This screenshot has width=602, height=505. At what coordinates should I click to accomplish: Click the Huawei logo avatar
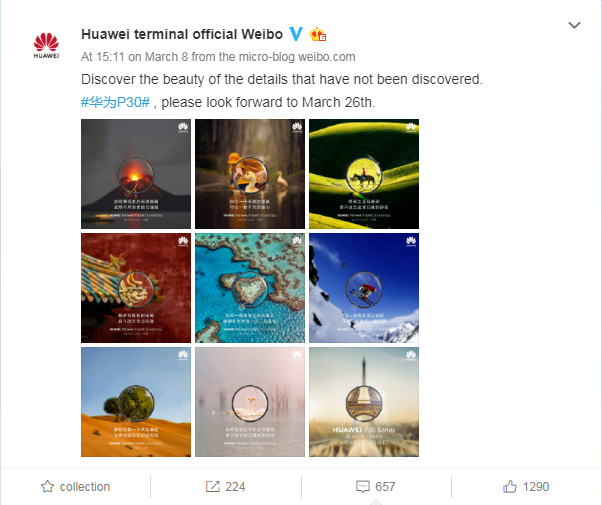[x=46, y=46]
